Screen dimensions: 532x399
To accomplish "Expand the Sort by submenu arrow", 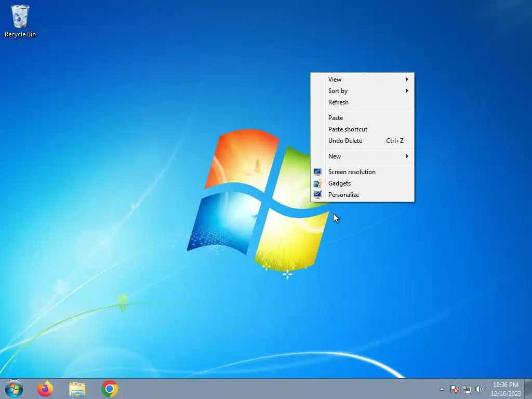I will point(407,90).
